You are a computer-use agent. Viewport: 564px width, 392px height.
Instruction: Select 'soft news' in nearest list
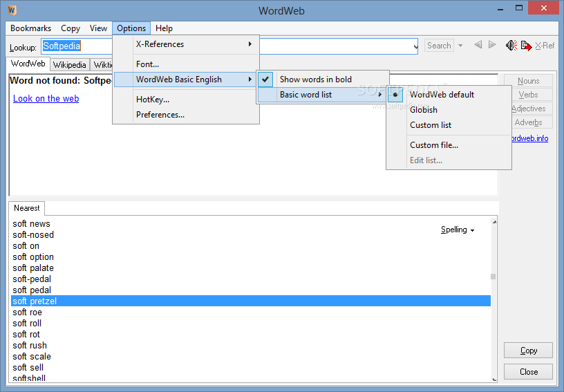pyautogui.click(x=251, y=224)
